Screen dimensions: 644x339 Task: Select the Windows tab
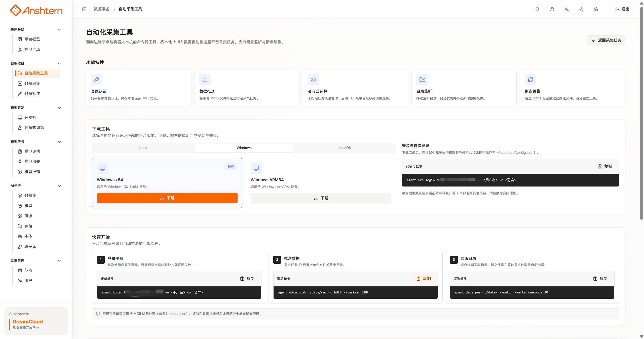(x=244, y=148)
